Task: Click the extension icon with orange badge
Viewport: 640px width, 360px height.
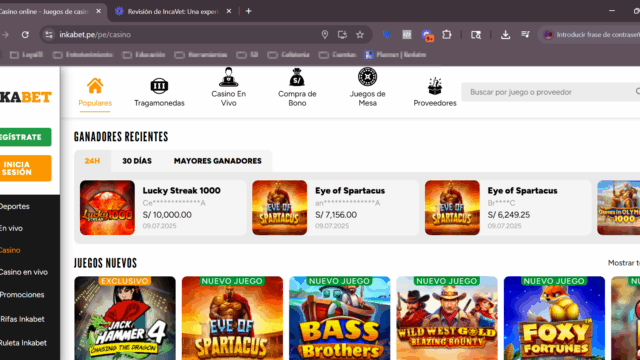Action: click(427, 36)
